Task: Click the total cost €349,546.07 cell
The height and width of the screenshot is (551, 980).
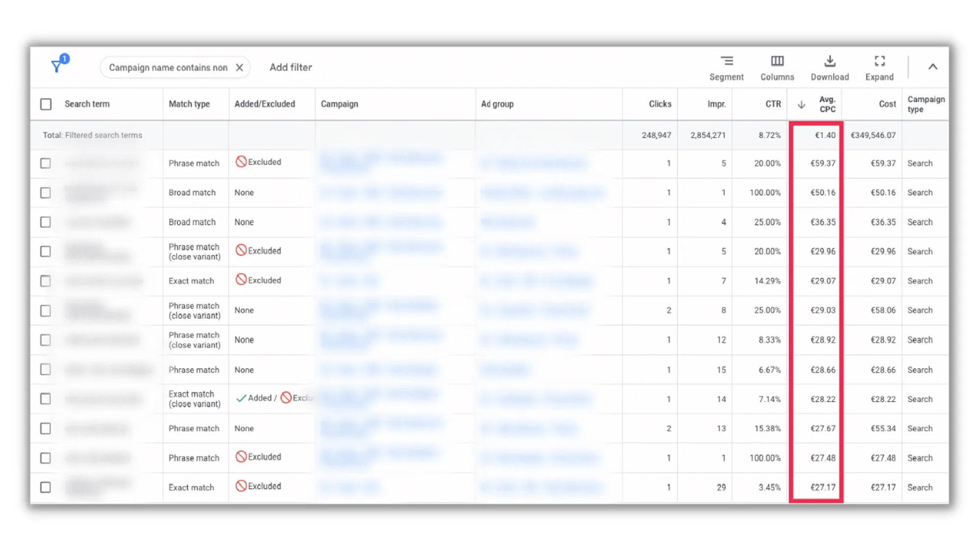Action: (x=873, y=135)
